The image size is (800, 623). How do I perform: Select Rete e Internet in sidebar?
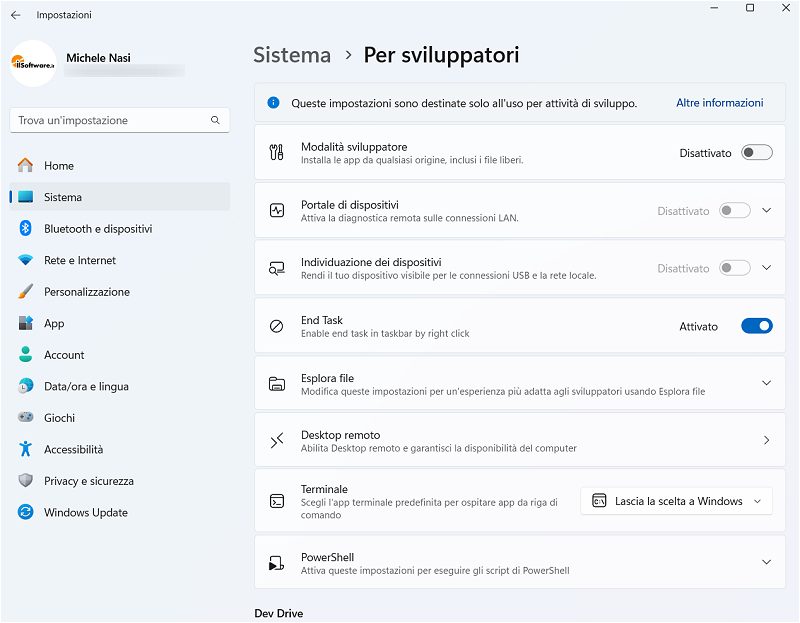point(80,260)
